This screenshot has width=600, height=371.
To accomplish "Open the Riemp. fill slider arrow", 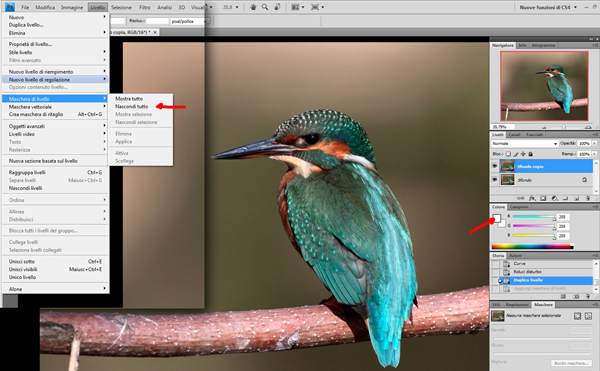I will (594, 154).
